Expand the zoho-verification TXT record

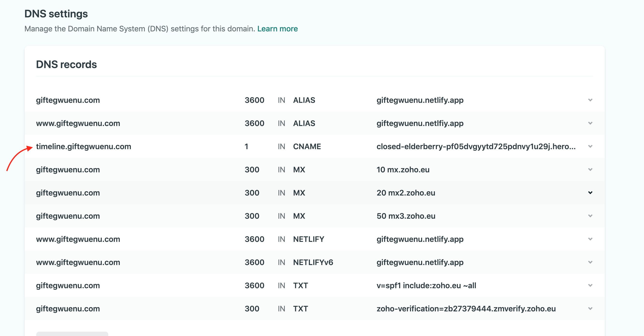click(x=590, y=308)
